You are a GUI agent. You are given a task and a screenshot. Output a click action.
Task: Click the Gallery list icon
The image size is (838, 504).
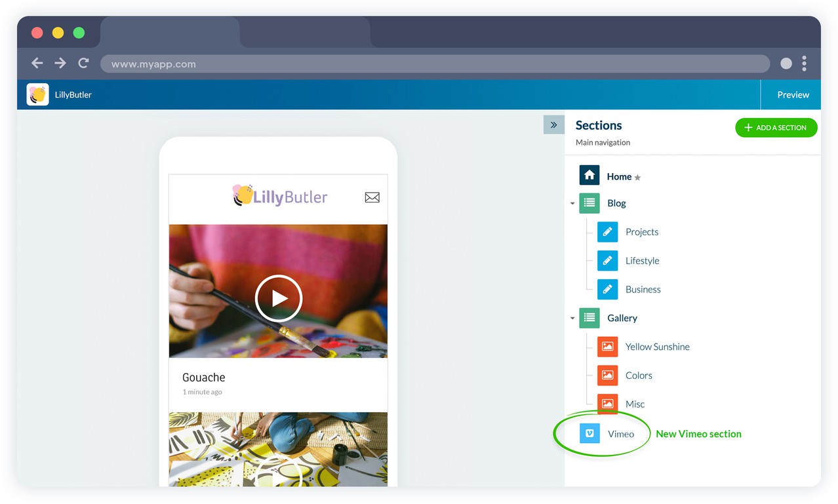[x=589, y=318]
